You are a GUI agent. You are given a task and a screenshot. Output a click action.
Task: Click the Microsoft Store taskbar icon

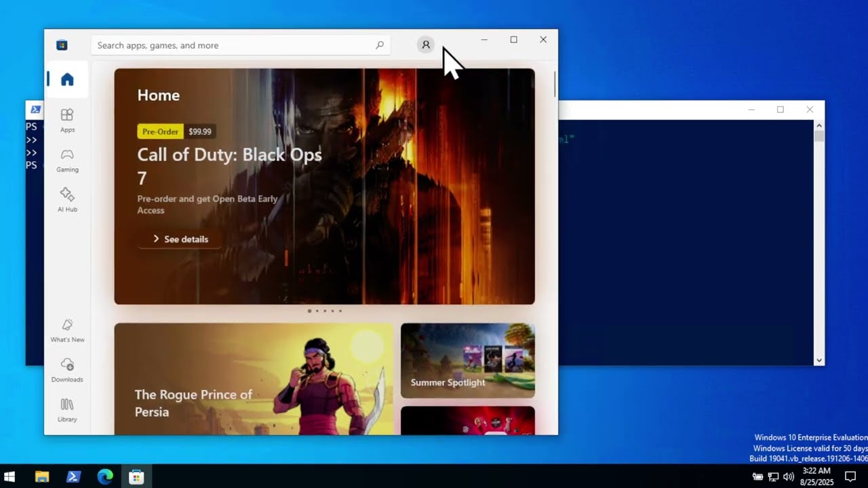[x=136, y=476]
